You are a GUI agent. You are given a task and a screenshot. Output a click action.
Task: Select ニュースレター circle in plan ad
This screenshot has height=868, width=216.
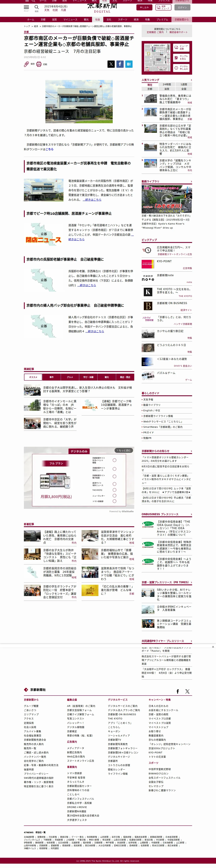point(115,496)
